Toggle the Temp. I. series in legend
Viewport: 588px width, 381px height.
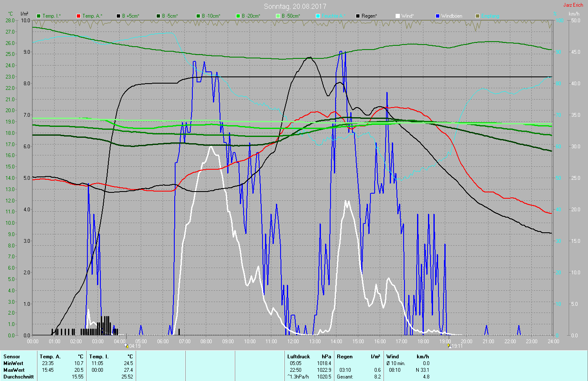coord(51,16)
